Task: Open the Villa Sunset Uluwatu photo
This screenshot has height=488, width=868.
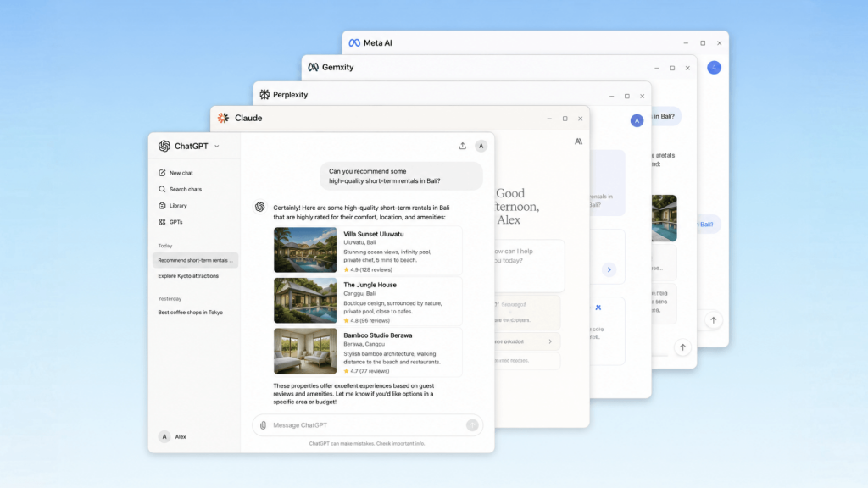Action: click(305, 250)
